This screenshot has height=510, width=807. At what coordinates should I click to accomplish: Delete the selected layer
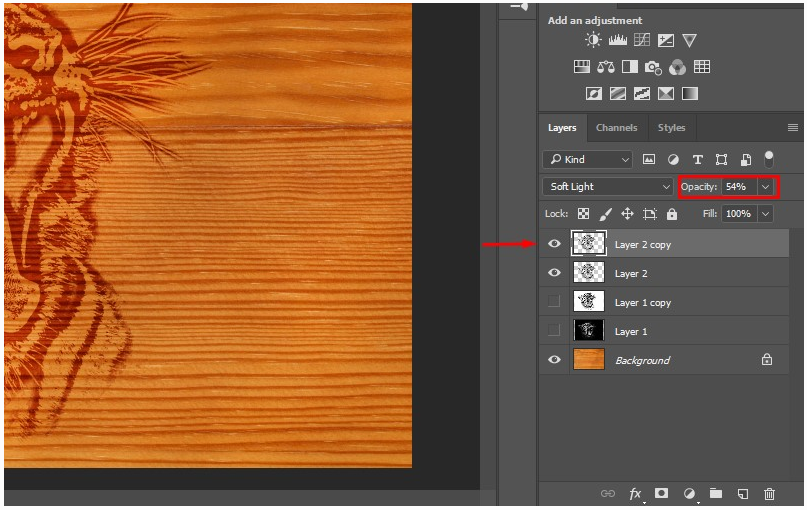pos(769,494)
